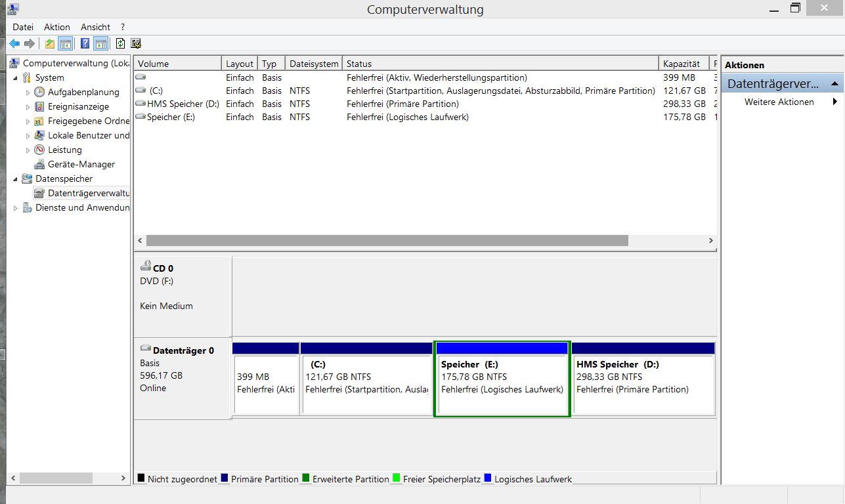845x504 pixels.
Task: Click the Back arrow toolbar icon
Action: pyautogui.click(x=14, y=44)
